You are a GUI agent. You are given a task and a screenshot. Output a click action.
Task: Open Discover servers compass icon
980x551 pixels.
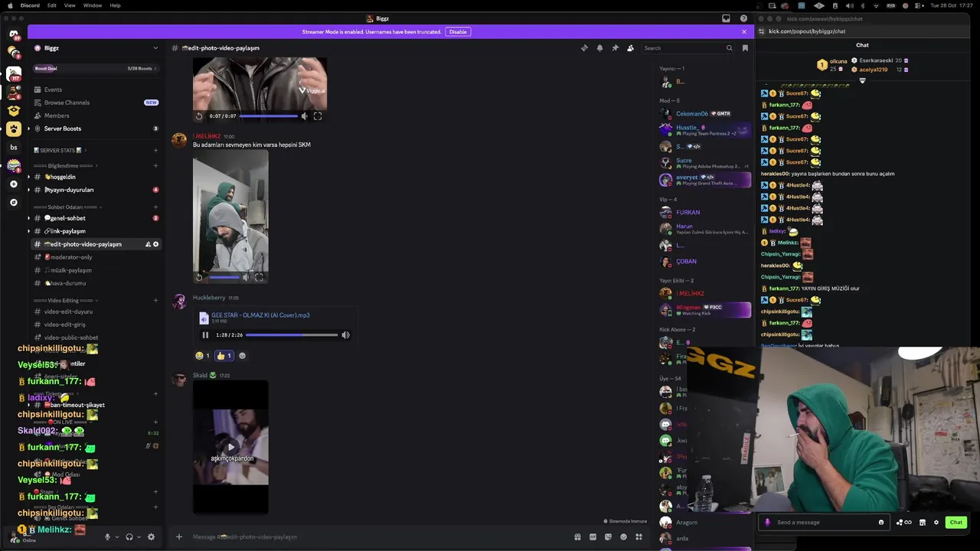click(14, 202)
